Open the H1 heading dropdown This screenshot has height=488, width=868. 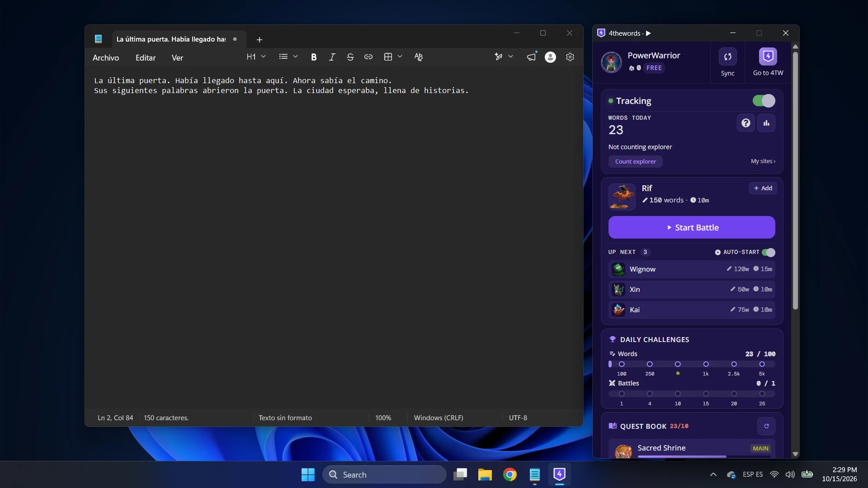pos(256,57)
